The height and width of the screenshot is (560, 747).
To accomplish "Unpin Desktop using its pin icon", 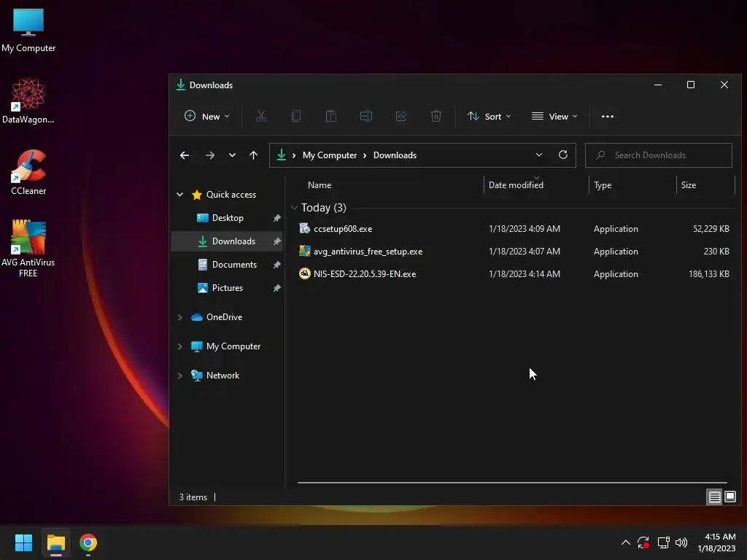I will pos(276,218).
